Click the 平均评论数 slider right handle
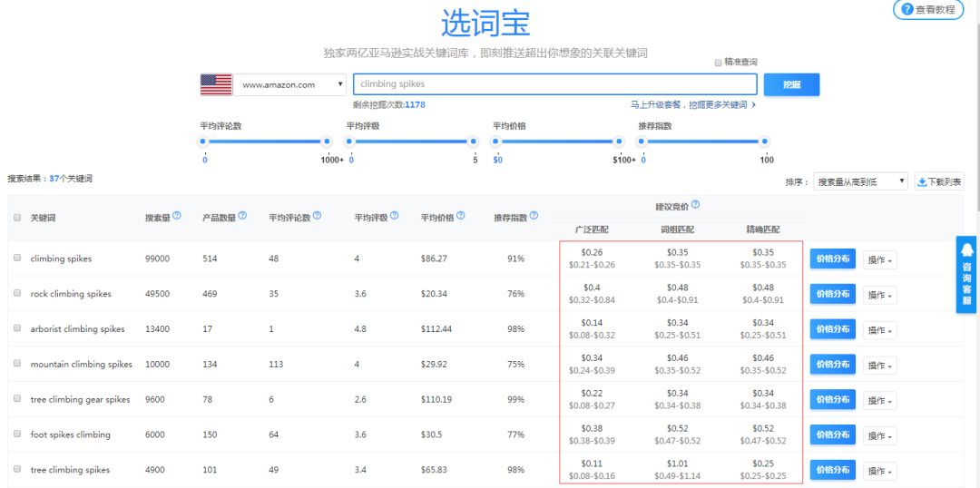 326,142
